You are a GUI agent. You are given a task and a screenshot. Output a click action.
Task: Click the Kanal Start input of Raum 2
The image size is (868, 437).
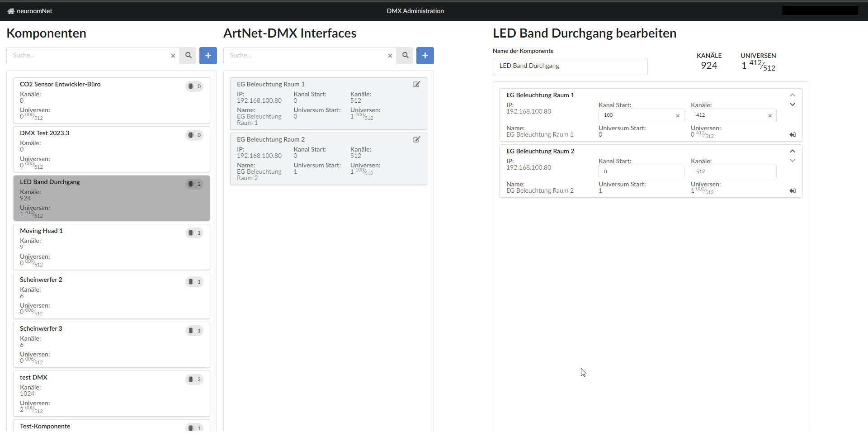(641, 171)
